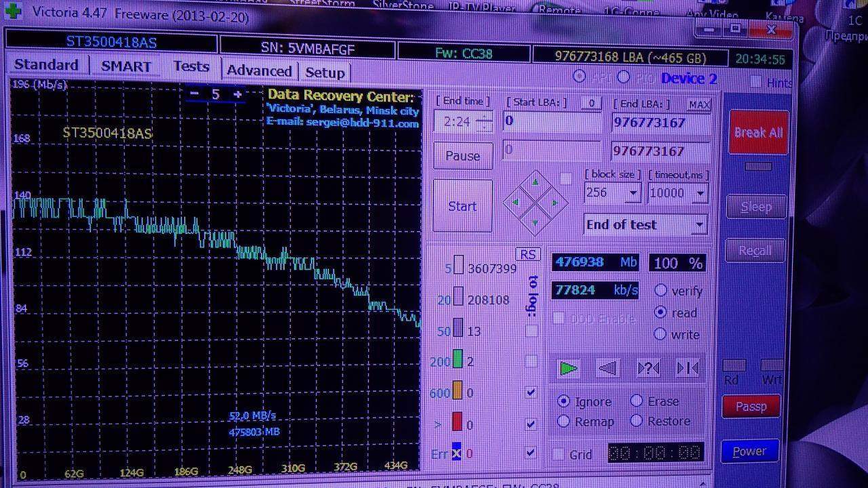The height and width of the screenshot is (488, 868).
Task: Open the timeout ms dropdown
Action: tap(700, 194)
